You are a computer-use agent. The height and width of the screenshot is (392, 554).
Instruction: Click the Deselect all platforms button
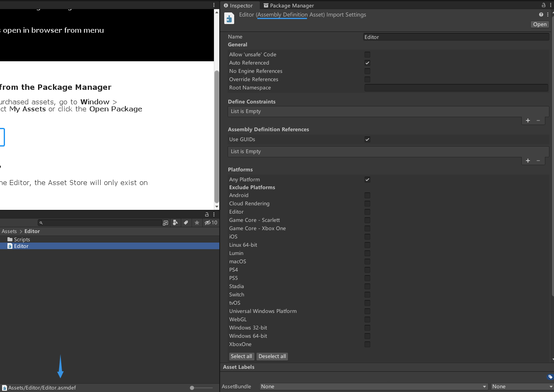272,356
